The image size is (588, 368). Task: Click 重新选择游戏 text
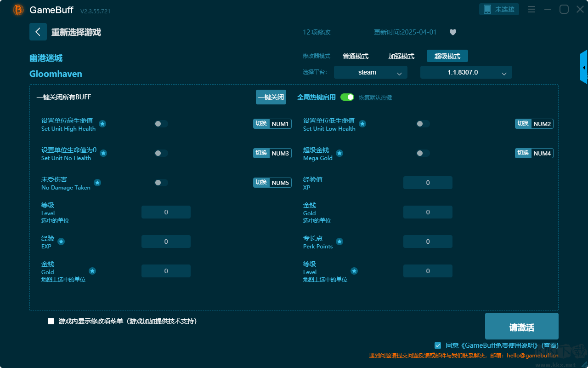[76, 32]
